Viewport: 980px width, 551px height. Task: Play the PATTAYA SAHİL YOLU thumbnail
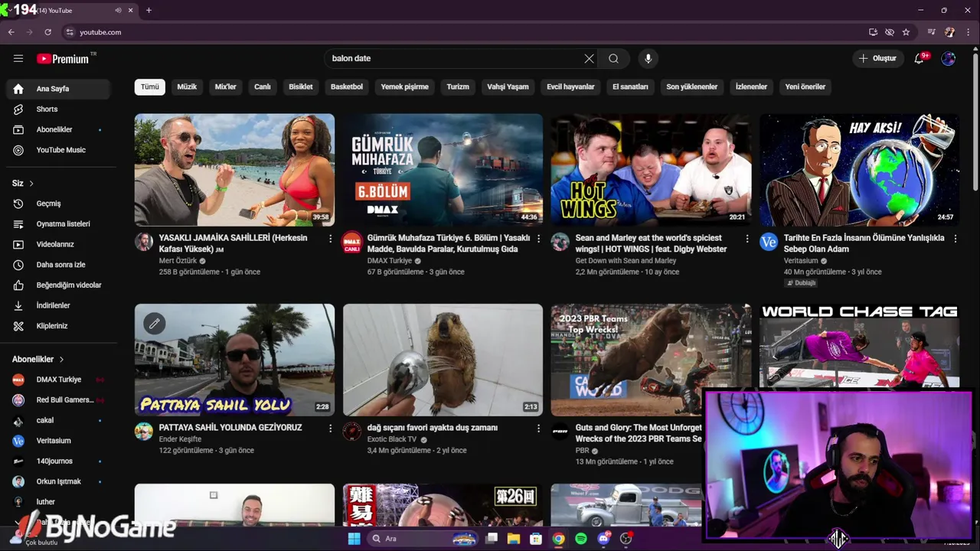click(234, 360)
